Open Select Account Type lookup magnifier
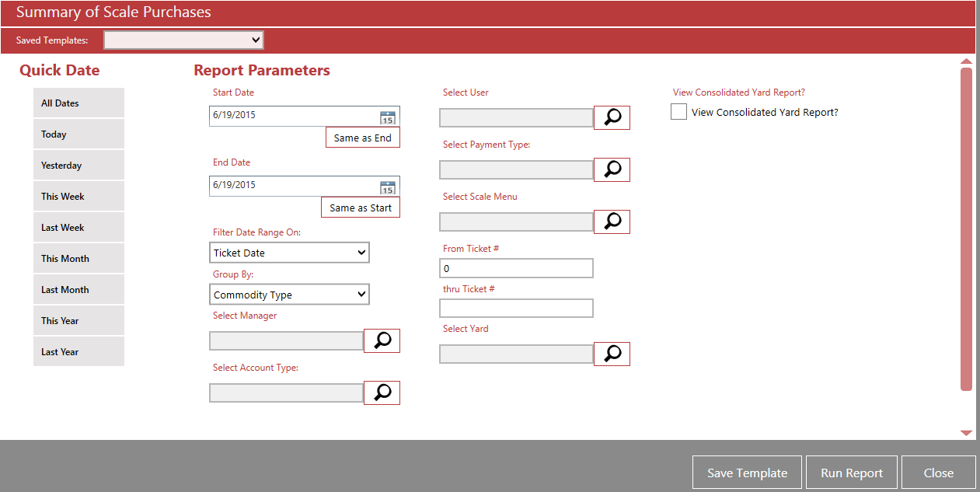 pos(382,393)
